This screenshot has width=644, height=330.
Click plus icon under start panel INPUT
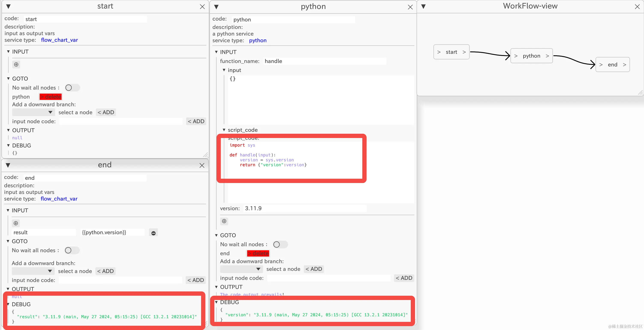point(16,64)
